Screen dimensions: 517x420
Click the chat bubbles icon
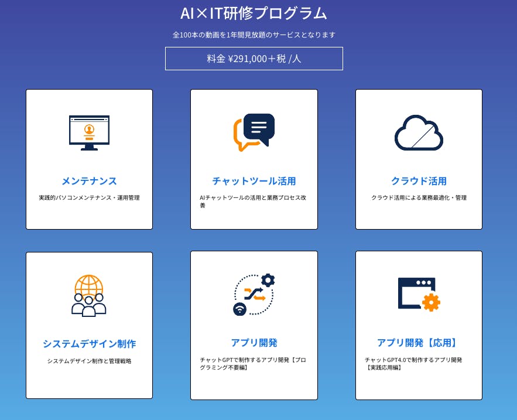pos(254,132)
